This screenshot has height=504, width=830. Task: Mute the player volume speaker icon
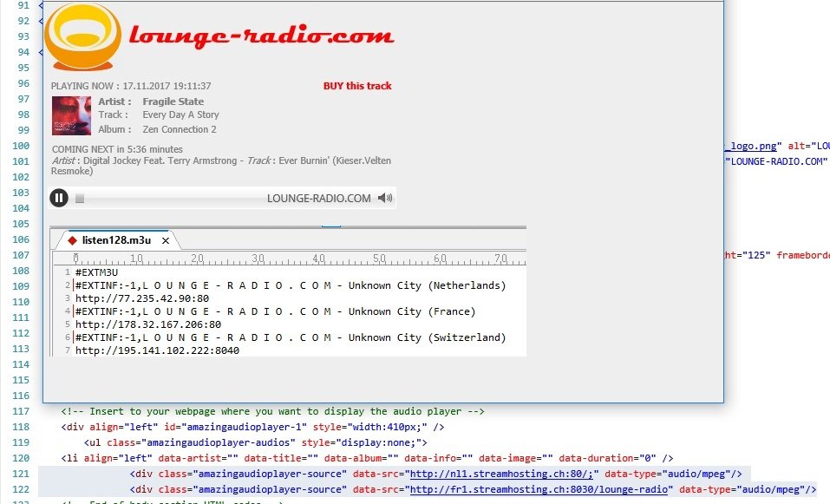click(x=385, y=198)
